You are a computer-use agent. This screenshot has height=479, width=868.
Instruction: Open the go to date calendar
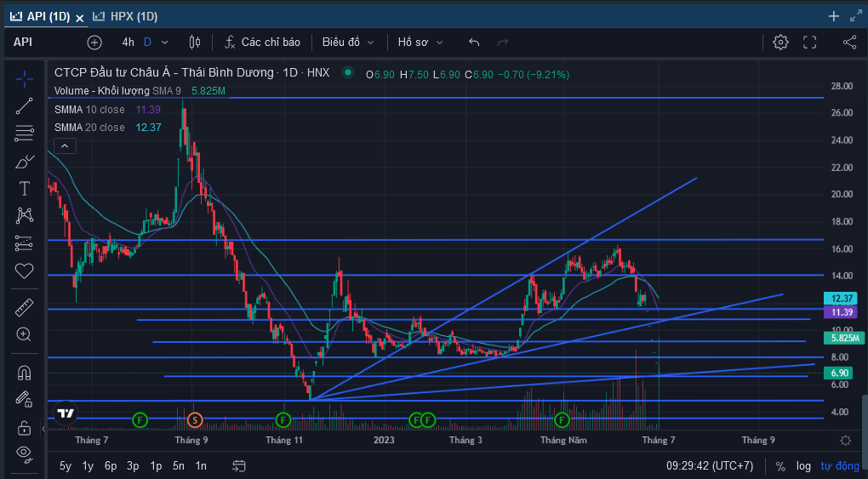click(238, 465)
